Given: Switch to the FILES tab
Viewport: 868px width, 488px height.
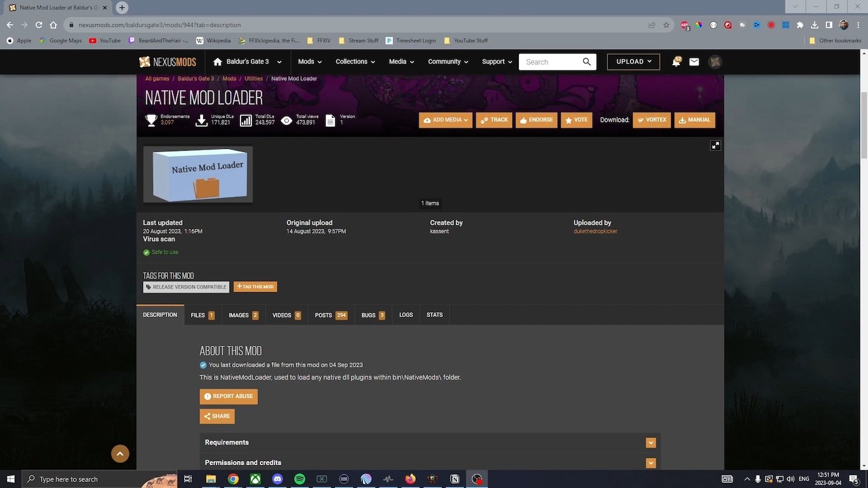Looking at the screenshot, I should [203, 315].
